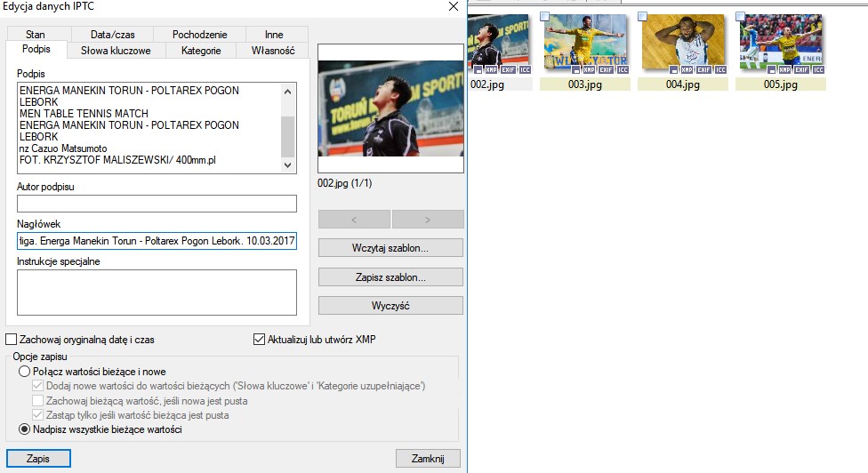Click the '003.jpg' file name label
The width and height of the screenshot is (868, 473).
point(584,84)
